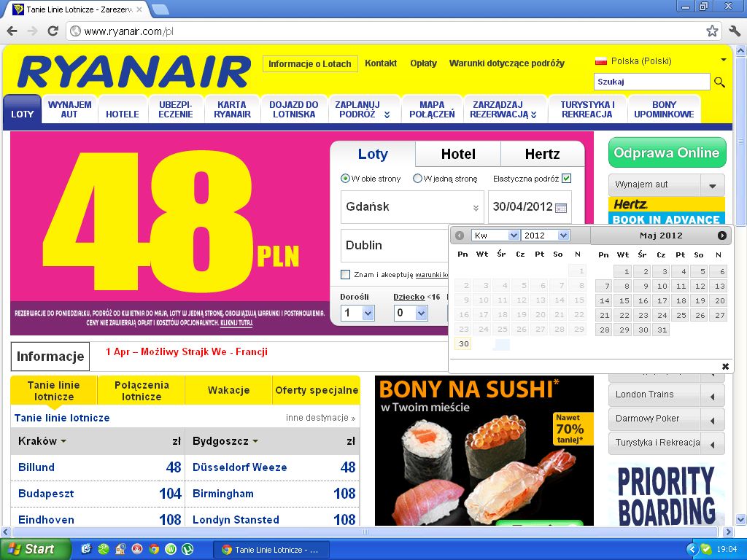Image resolution: width=747 pixels, height=560 pixels.
Task: Select the 'W jedną stronę' radio button
Action: pos(417,179)
